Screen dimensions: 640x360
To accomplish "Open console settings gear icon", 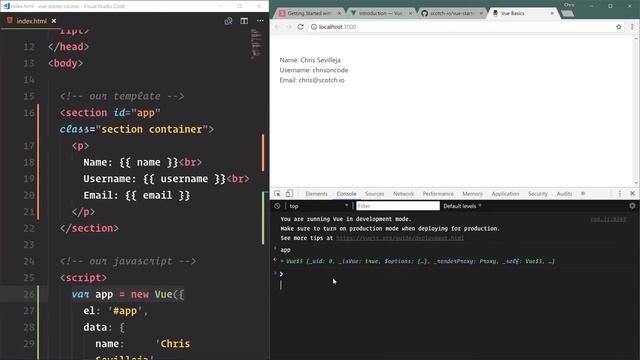I will click(632, 206).
